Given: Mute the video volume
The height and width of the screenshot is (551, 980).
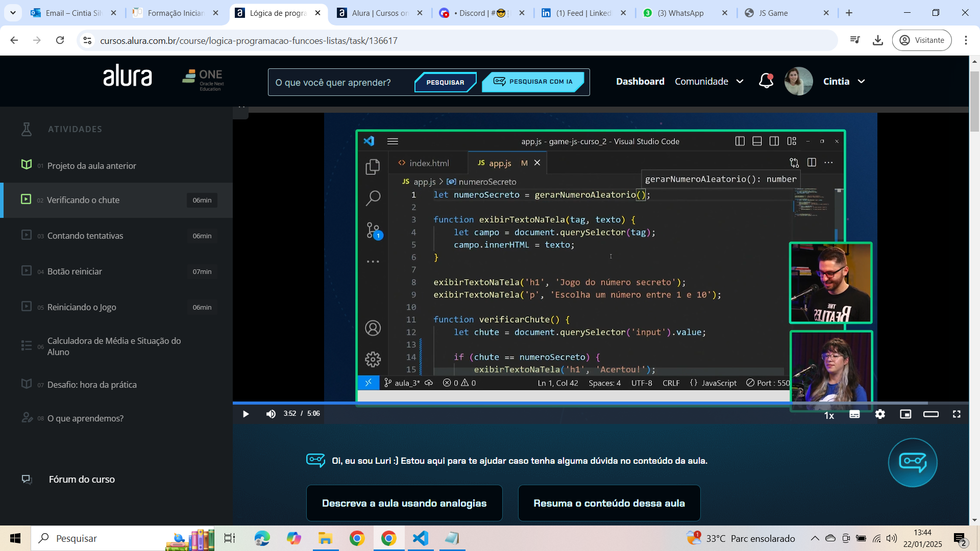Looking at the screenshot, I should (271, 414).
